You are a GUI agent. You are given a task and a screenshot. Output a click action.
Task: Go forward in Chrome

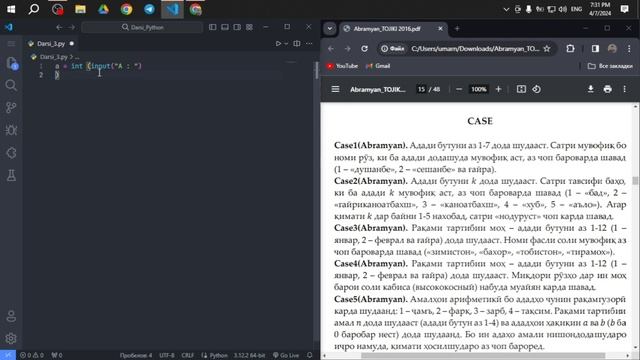click(x=347, y=49)
